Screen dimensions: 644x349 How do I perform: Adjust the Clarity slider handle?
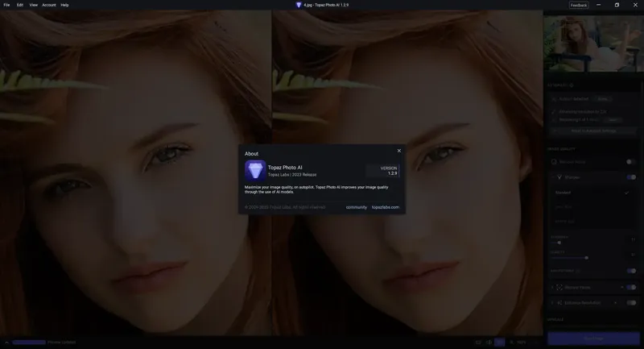coord(586,258)
